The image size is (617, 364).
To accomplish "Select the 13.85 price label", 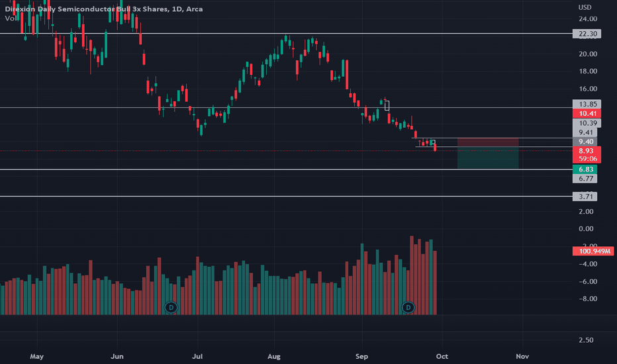I will pos(587,104).
